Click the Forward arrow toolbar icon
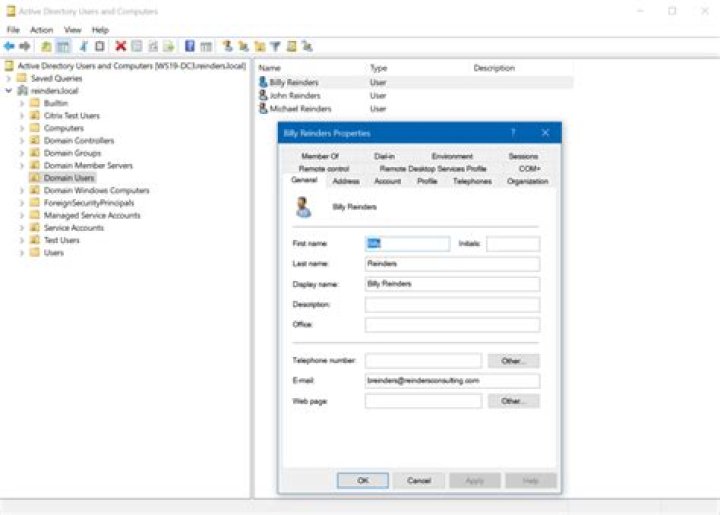720x515 pixels. click(x=25, y=46)
